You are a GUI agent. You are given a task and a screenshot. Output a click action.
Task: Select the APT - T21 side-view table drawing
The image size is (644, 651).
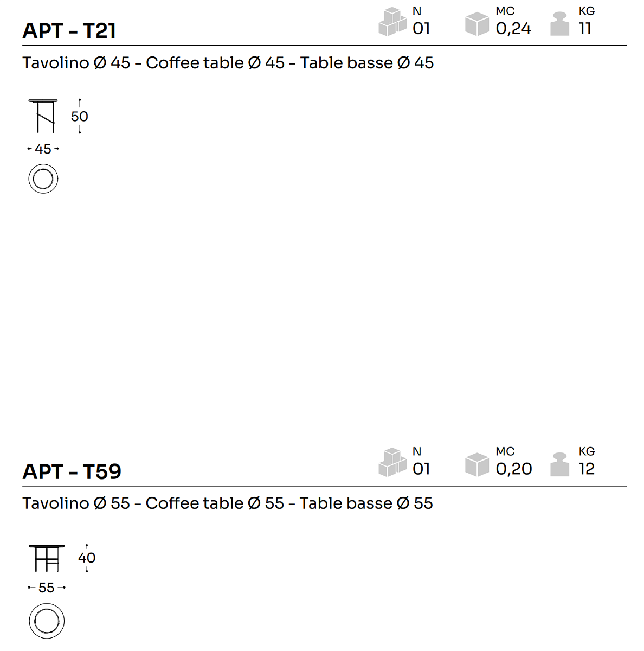coord(43,116)
